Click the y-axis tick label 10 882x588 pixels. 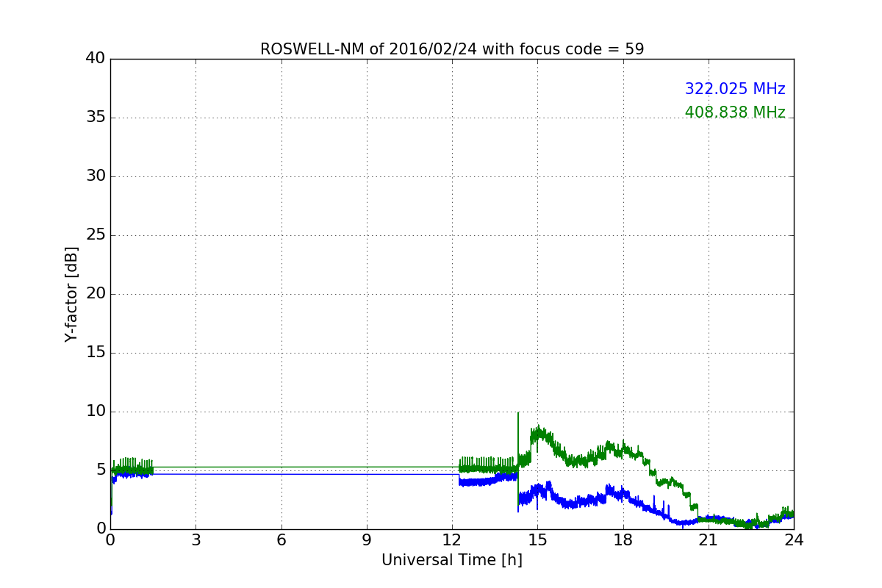click(96, 412)
